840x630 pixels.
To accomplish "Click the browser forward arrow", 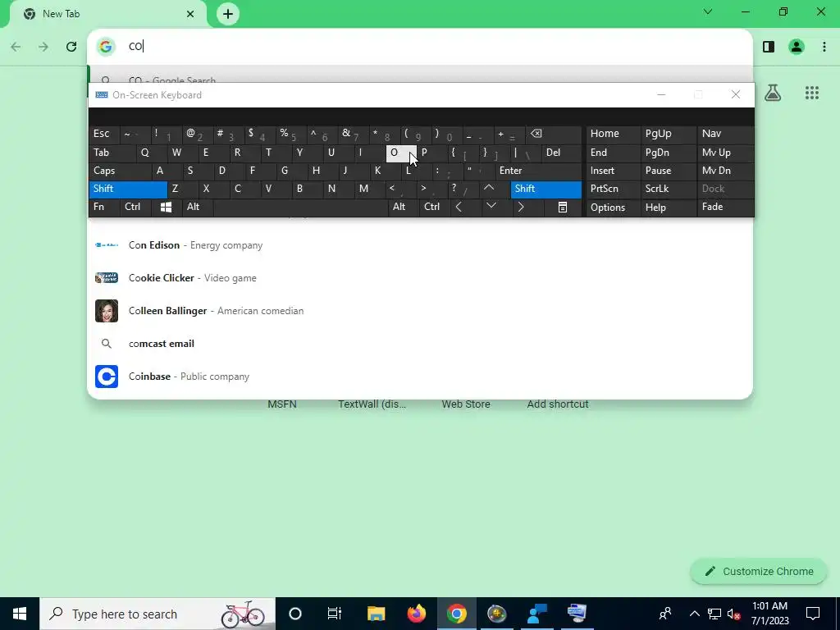I will 43,47.
